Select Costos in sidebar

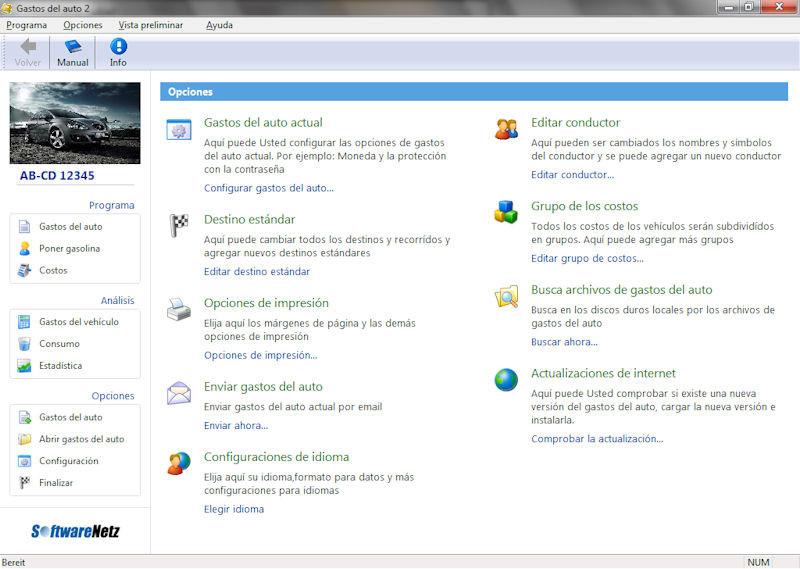tap(53, 270)
